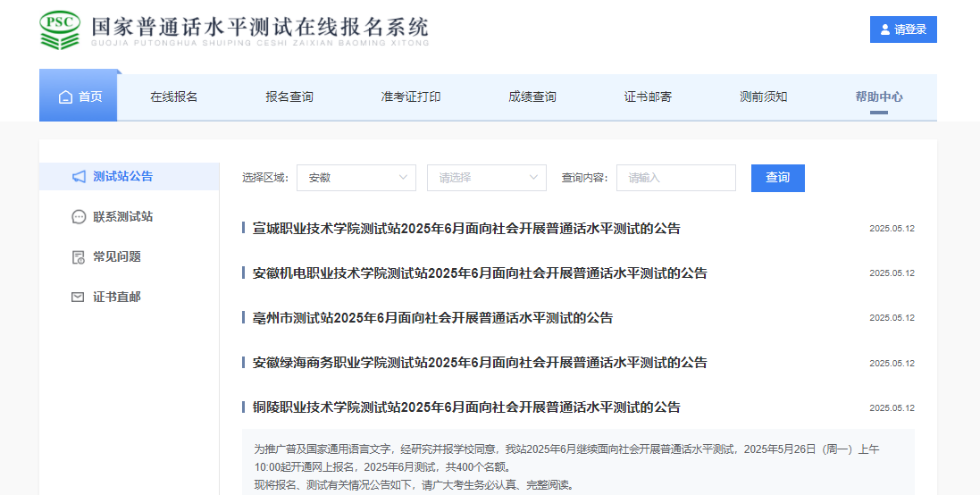Open 安徽绿海商务职业学院测试站 announcement
Viewport: 980px width, 495px height.
(480, 363)
